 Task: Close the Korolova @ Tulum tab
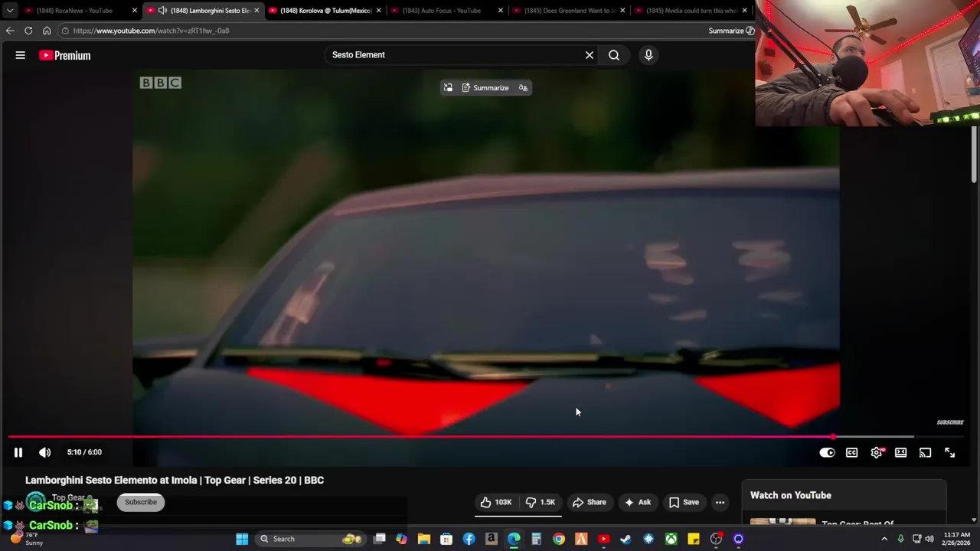point(378,11)
